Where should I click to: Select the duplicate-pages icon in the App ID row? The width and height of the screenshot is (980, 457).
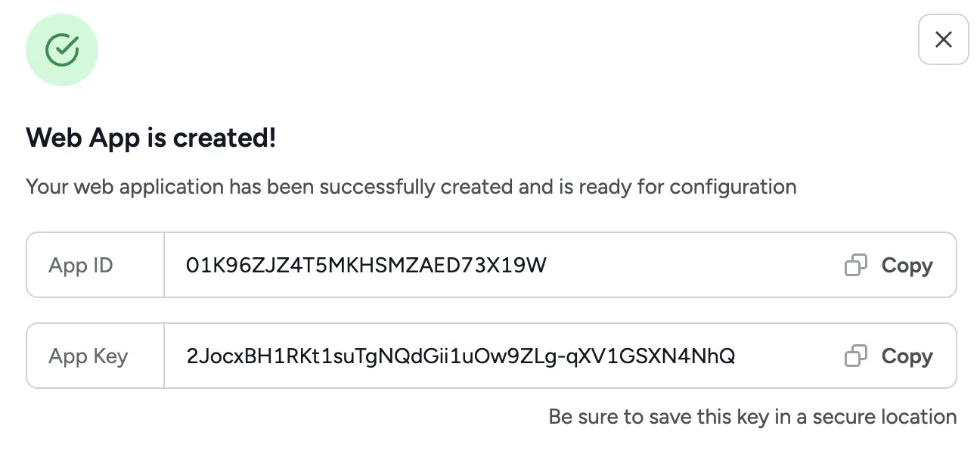[x=854, y=266]
